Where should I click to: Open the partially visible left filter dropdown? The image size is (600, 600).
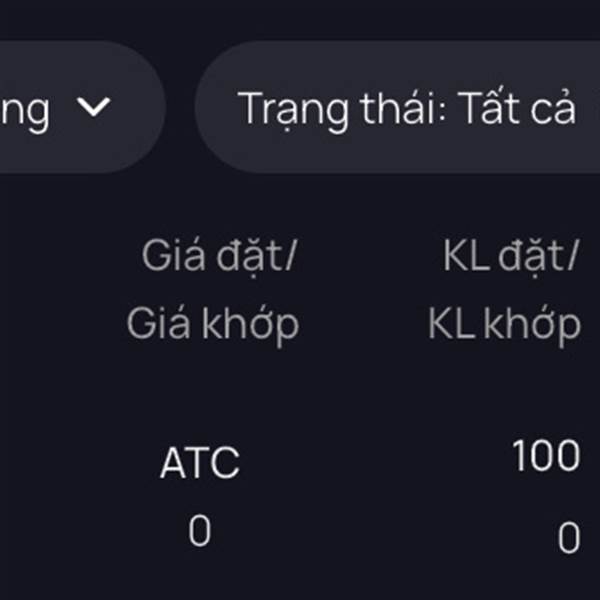(x=70, y=108)
